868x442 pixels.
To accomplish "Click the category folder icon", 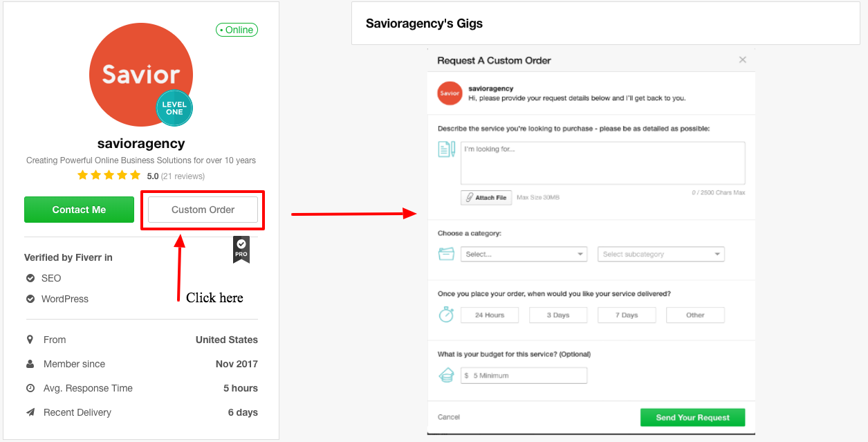I will [446, 254].
